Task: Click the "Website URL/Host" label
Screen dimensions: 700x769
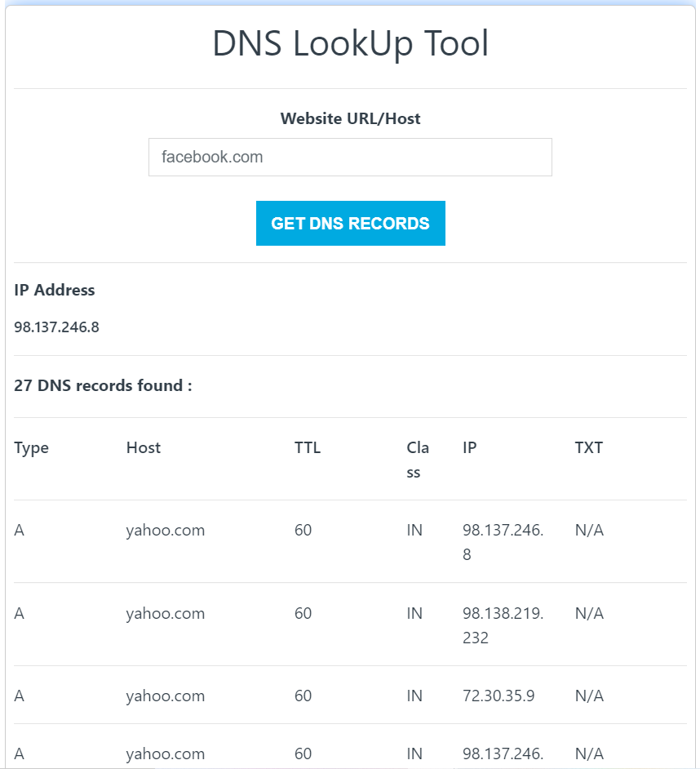Action: (x=351, y=118)
